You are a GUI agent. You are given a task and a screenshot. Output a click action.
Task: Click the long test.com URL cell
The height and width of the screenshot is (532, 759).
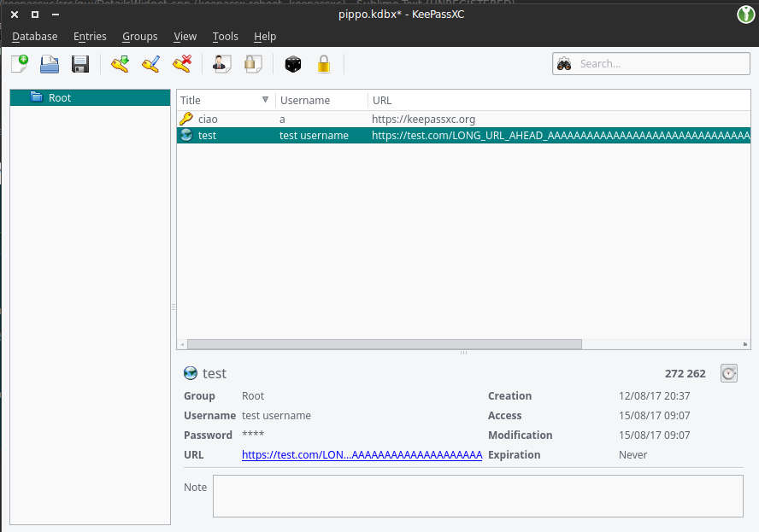pos(561,136)
